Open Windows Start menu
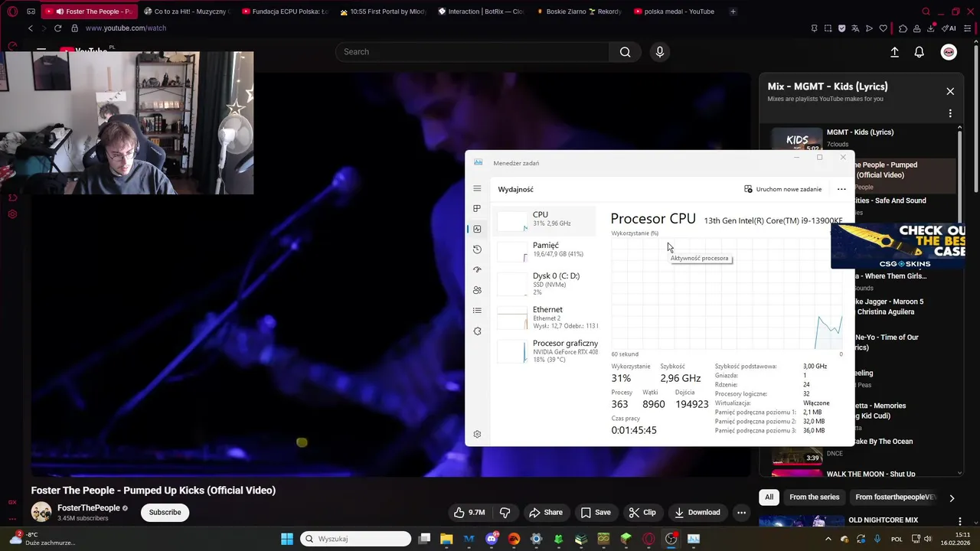This screenshot has width=980, height=551. click(x=287, y=539)
